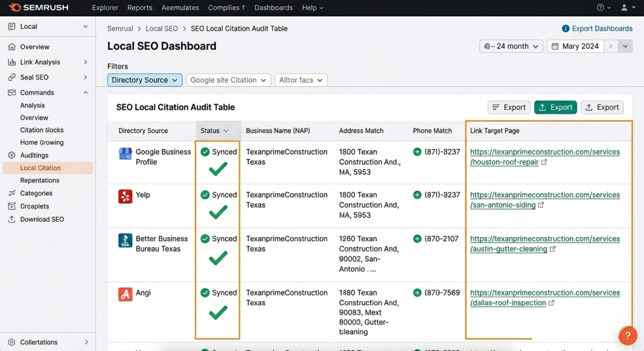Expand the Seal SEO submenu arrow
The width and height of the screenshot is (644, 351).
pos(86,77)
